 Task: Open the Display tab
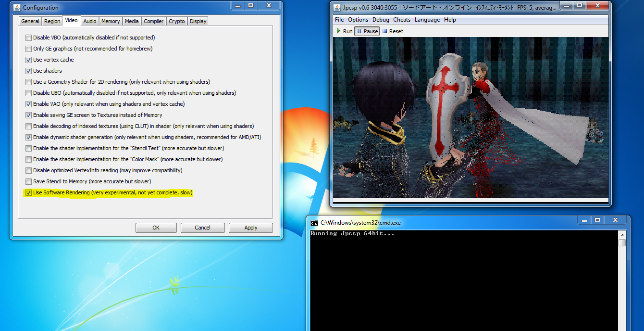[198, 21]
